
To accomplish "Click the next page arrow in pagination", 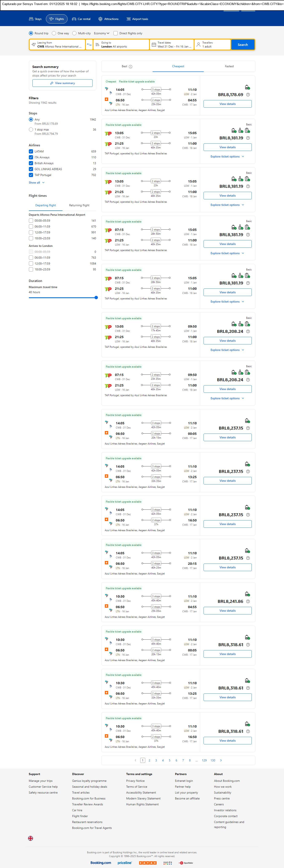I will (x=221, y=760).
